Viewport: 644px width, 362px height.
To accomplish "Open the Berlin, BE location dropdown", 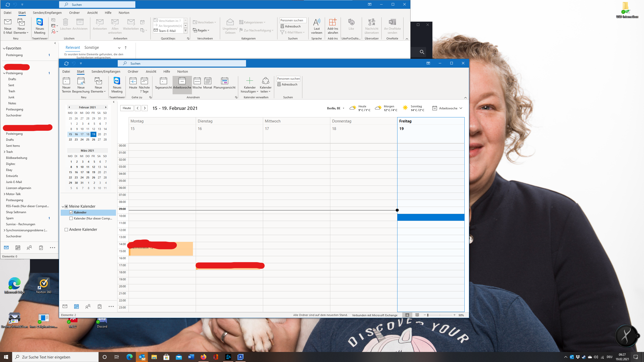I will [x=344, y=108].
